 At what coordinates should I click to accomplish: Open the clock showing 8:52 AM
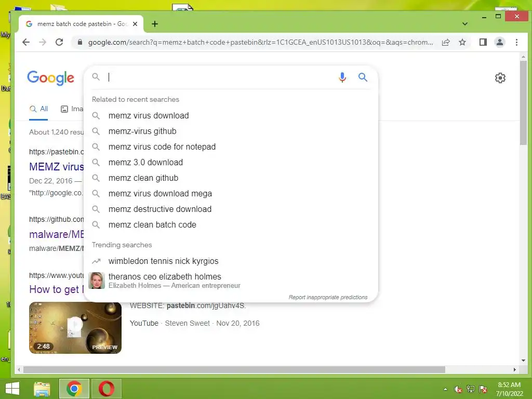coord(509,389)
